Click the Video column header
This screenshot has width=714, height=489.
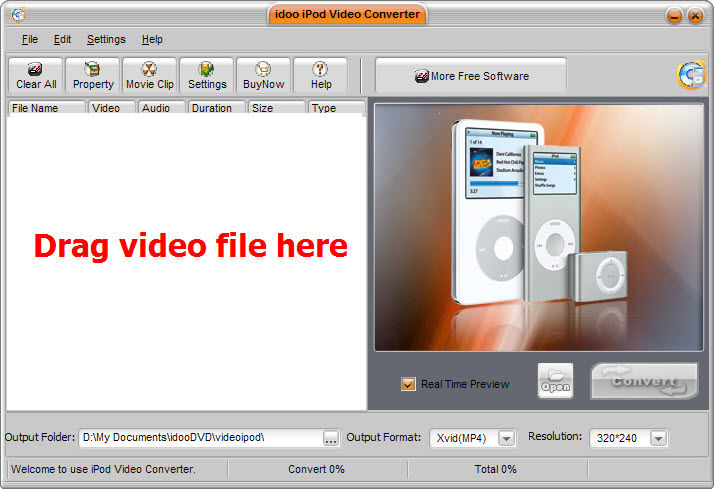click(x=112, y=108)
